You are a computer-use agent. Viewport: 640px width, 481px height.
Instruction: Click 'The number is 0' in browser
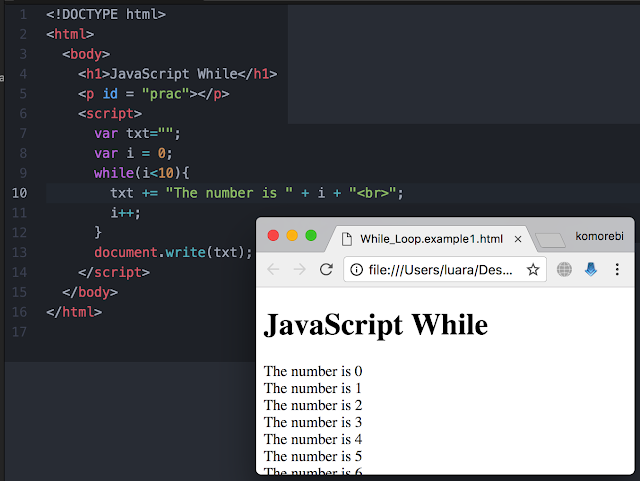pyautogui.click(x=313, y=371)
